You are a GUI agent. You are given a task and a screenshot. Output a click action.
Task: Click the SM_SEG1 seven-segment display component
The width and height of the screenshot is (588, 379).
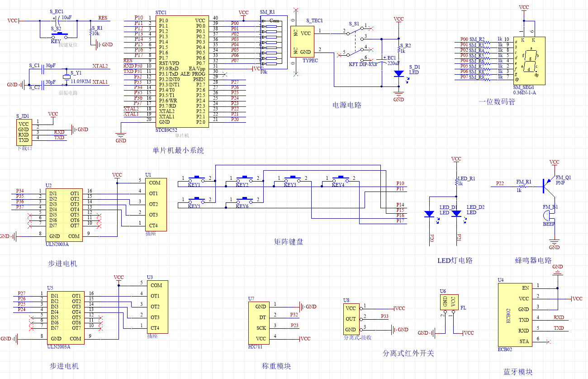tap(530, 60)
